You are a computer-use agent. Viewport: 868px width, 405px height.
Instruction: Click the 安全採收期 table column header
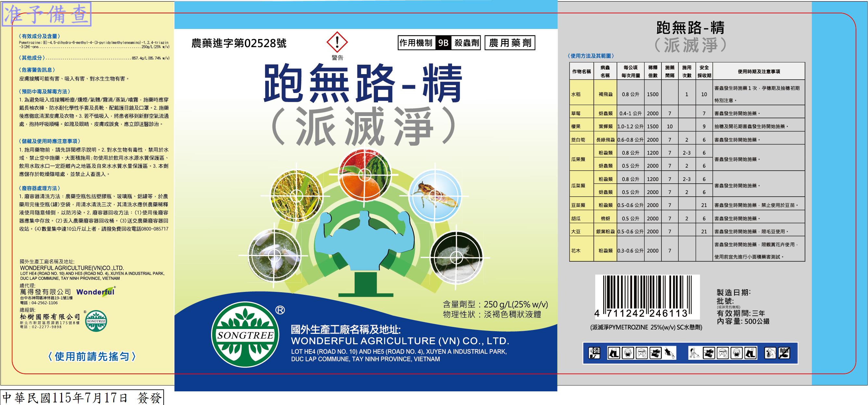(704, 72)
